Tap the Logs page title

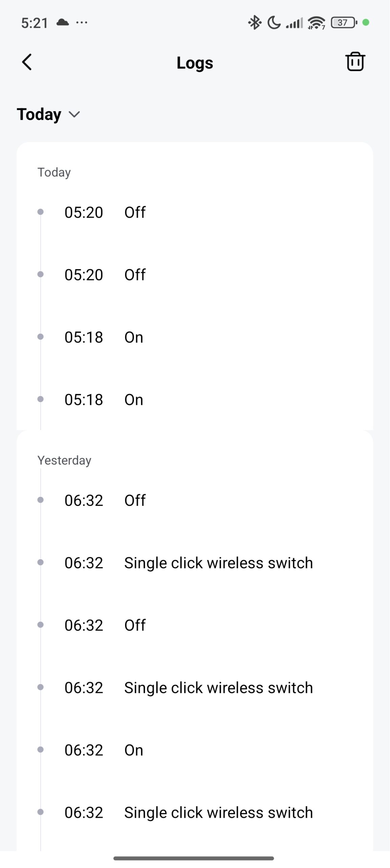195,63
